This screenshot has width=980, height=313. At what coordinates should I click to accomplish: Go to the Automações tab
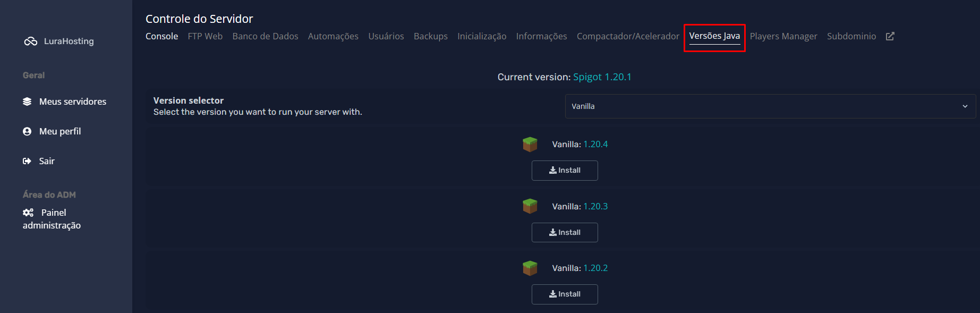333,36
